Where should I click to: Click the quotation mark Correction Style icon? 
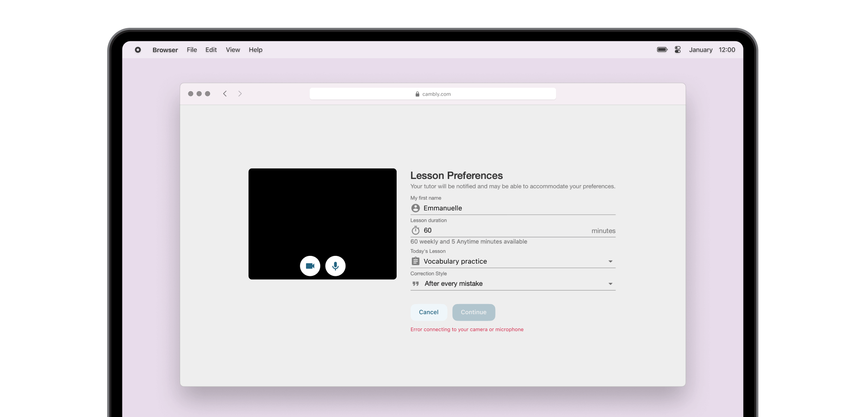tap(415, 284)
